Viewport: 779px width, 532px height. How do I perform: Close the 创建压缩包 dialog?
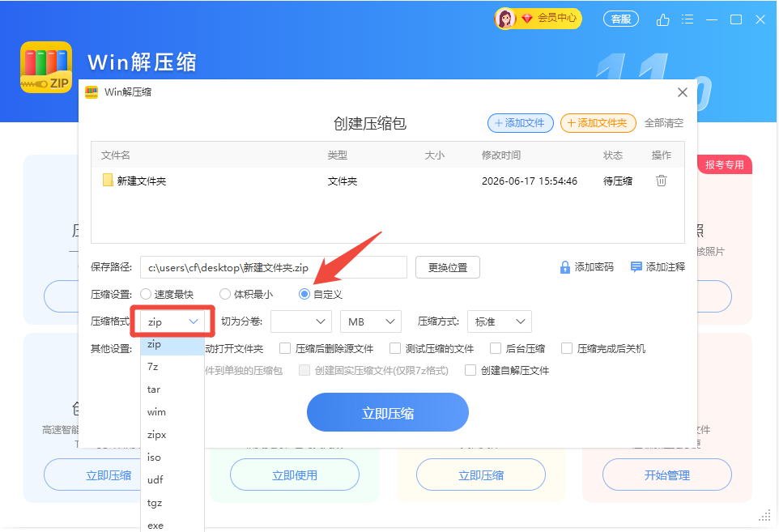(683, 92)
